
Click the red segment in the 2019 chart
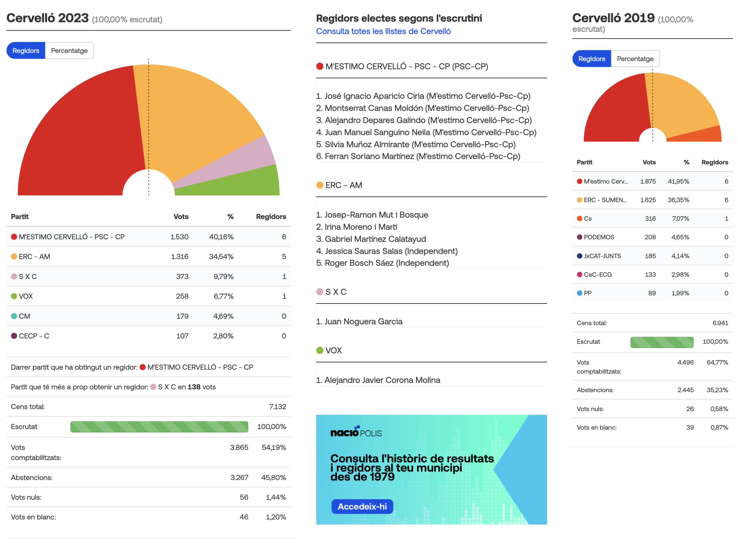tap(617, 110)
